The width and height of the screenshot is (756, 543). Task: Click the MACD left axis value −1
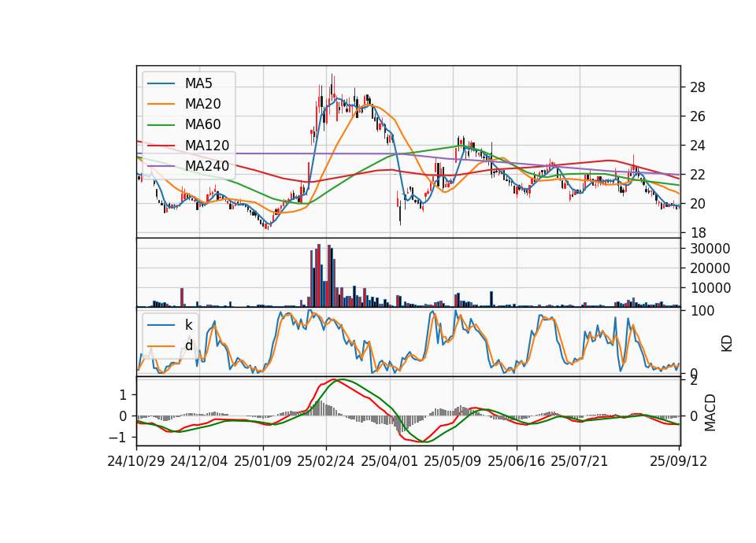[x=119, y=438]
